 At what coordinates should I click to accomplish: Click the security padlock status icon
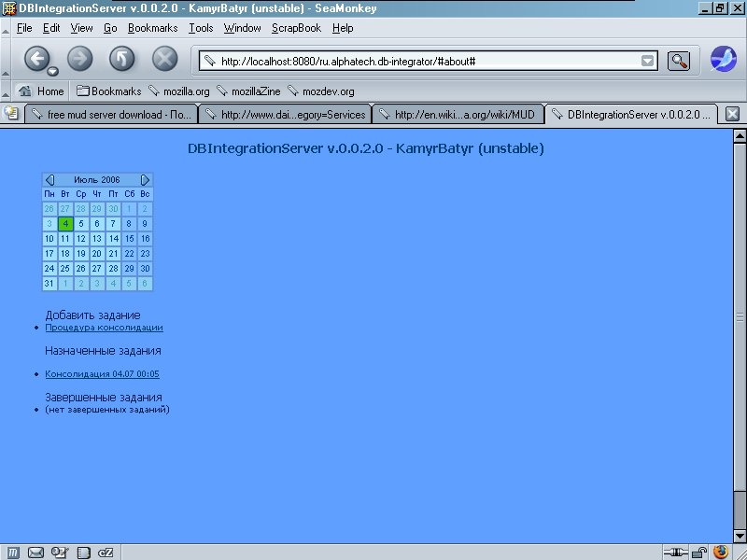point(698,553)
